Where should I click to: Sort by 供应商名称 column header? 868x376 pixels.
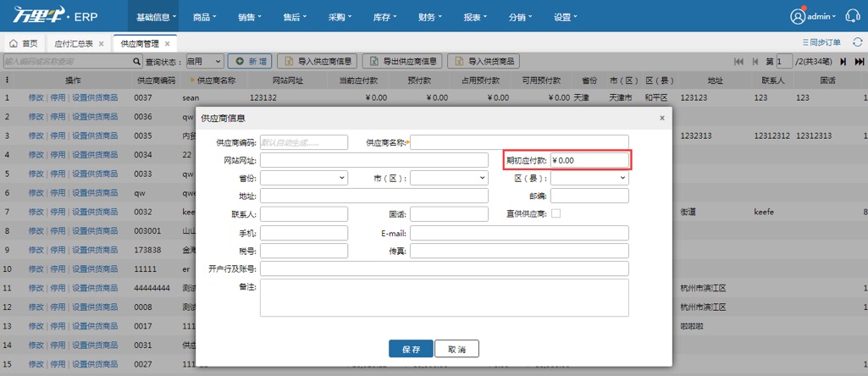point(216,80)
